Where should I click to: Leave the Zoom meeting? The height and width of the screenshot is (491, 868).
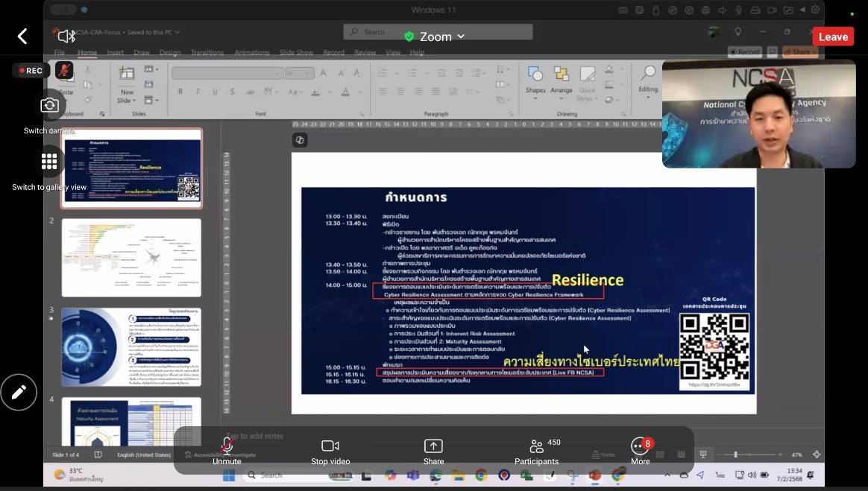tap(833, 37)
